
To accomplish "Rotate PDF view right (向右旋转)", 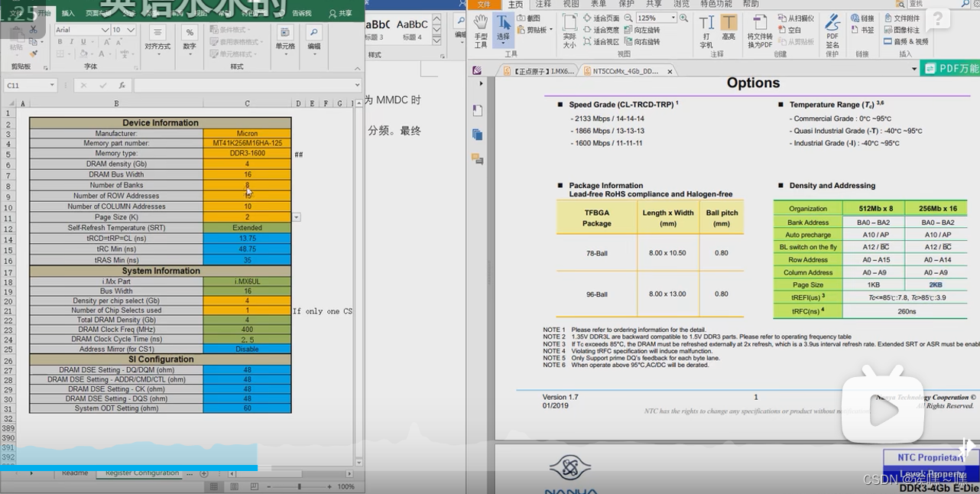I will click(641, 42).
